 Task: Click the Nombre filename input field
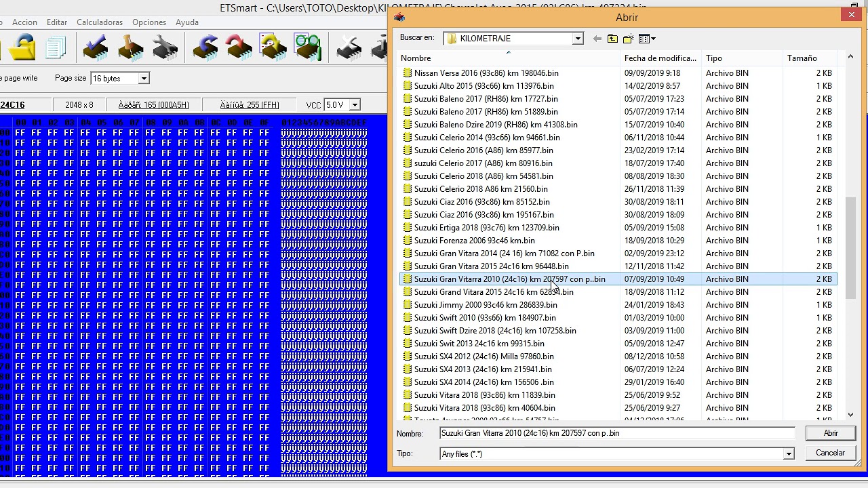(617, 433)
